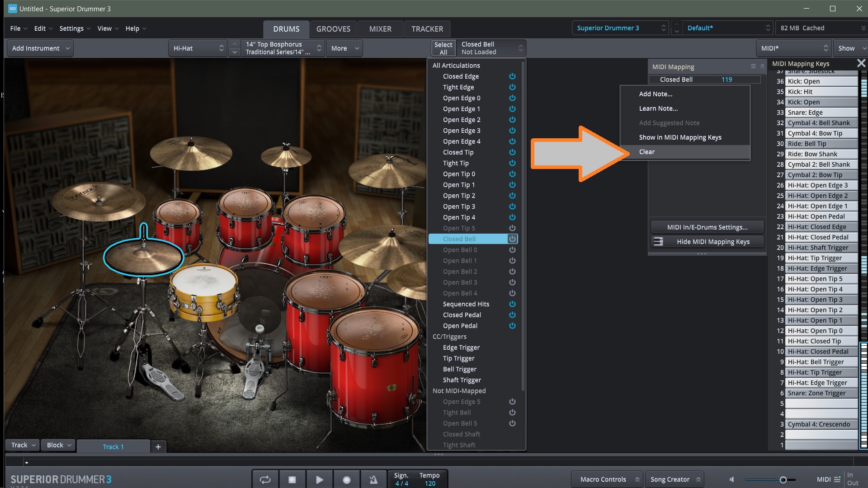868x488 pixels.
Task: Toggle power for Sequenced Hits articulation
Action: pyautogui.click(x=512, y=304)
